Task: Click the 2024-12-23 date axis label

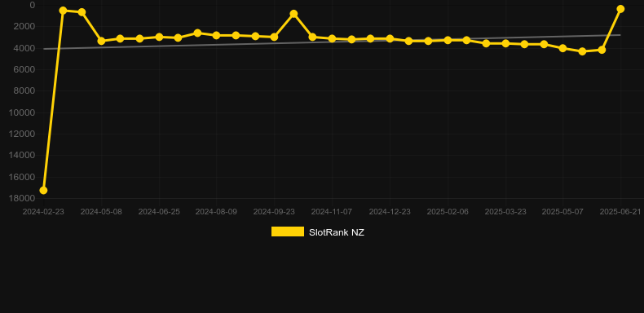Action: click(390, 212)
